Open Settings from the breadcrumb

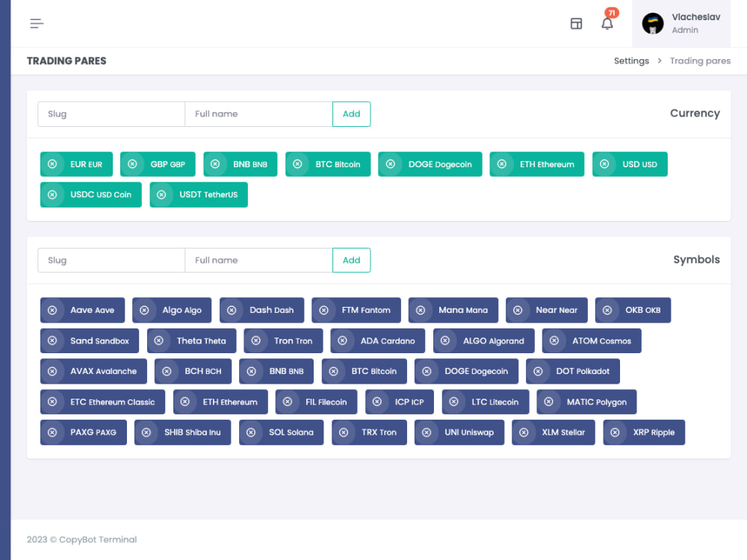coord(631,60)
